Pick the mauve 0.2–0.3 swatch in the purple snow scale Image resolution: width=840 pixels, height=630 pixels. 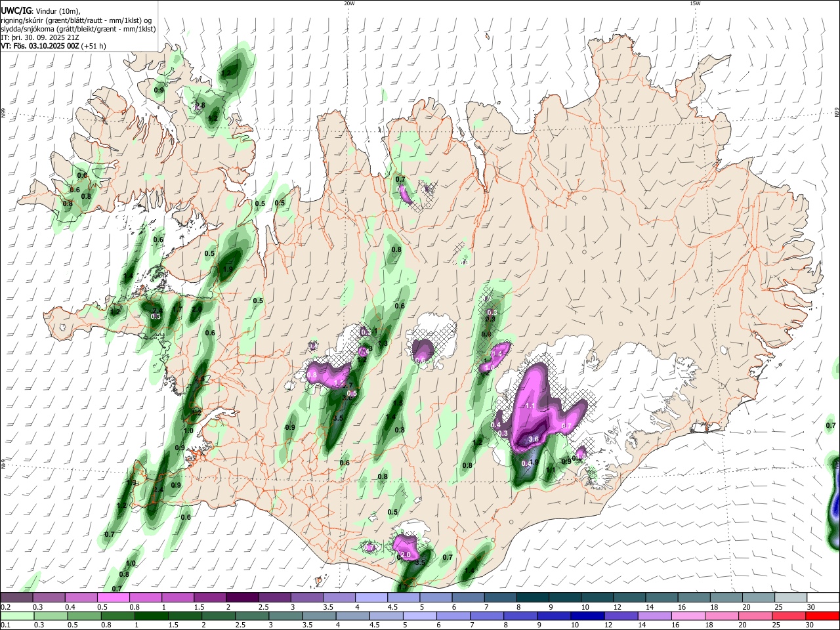pyautogui.click(x=16, y=598)
